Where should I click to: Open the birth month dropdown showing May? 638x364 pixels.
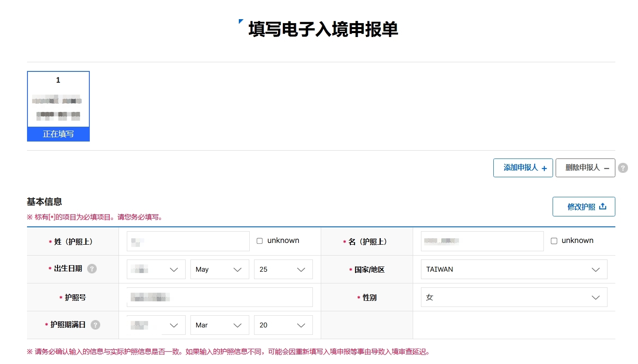[220, 270]
